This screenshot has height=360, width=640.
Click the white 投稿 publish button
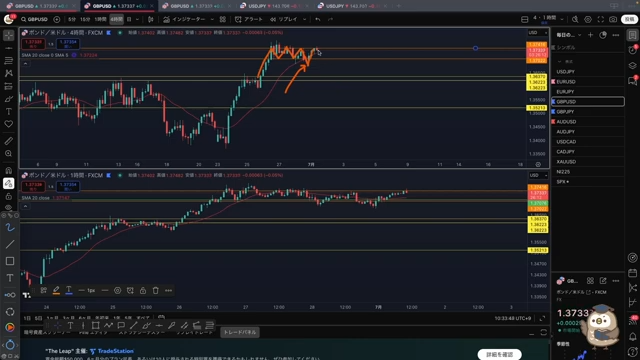(629, 19)
